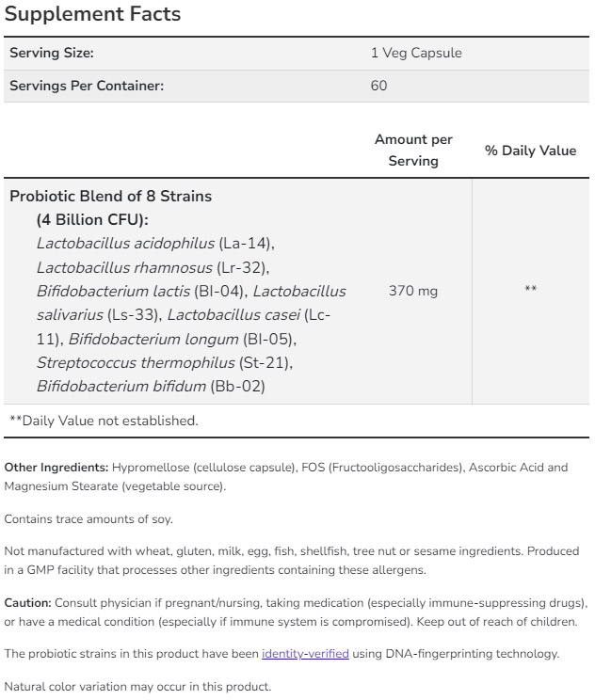Click the Contains trace amounts of soy text
Image resolution: width=595 pixels, height=700 pixels.
pyautogui.click(x=88, y=518)
